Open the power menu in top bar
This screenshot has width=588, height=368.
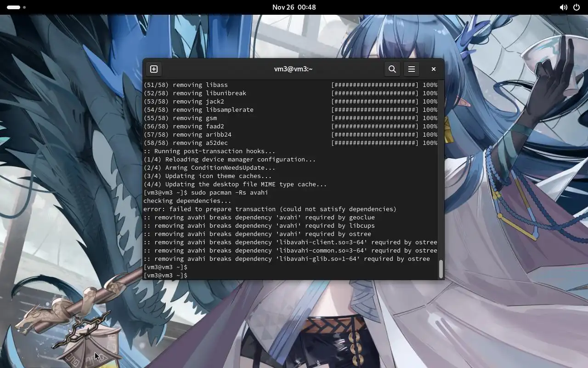tap(577, 7)
